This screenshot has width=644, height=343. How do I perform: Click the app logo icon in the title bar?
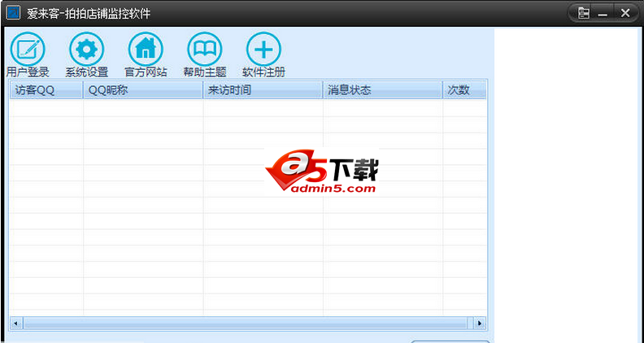(x=14, y=13)
